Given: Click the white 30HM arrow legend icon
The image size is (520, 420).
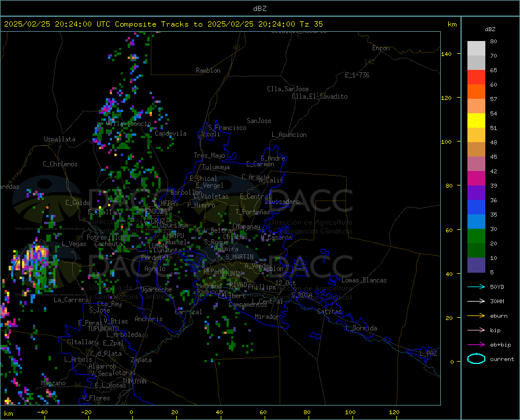Looking at the screenshot, I should [x=476, y=301].
